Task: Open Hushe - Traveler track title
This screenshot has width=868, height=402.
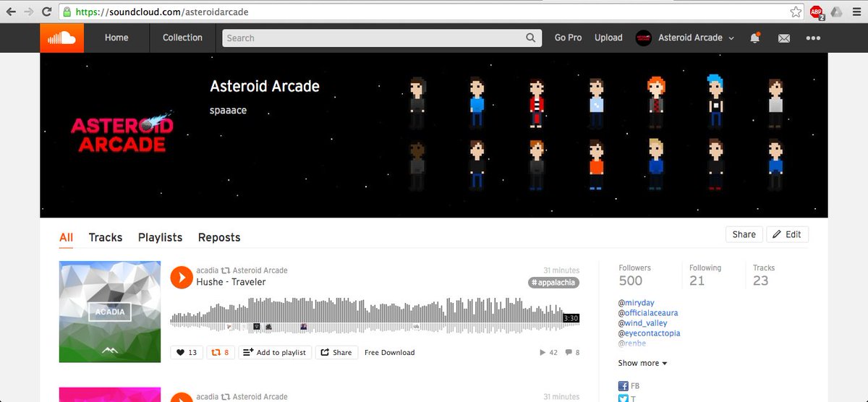Action: tap(231, 282)
